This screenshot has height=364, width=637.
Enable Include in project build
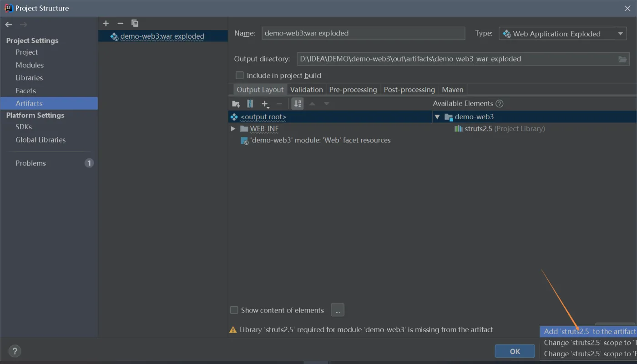tap(239, 76)
